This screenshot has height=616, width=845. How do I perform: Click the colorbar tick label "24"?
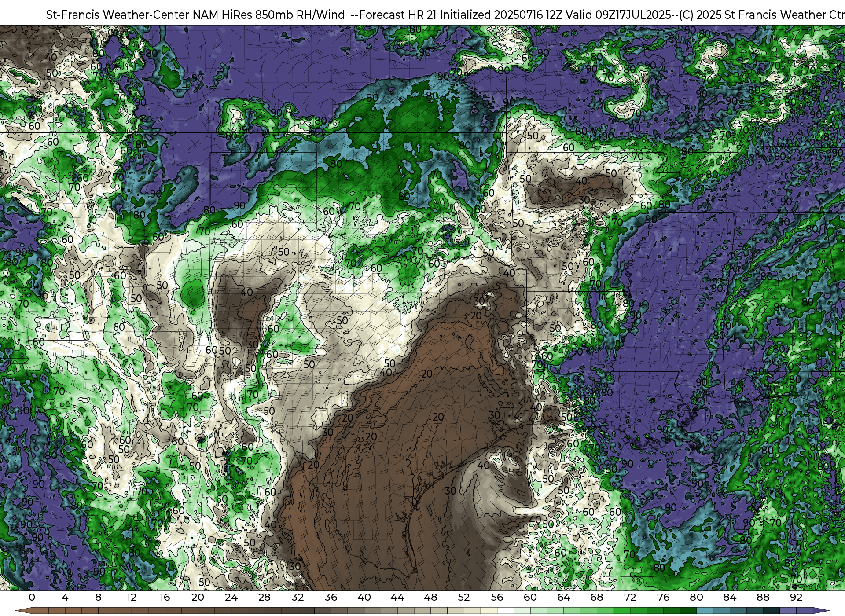[x=231, y=598]
